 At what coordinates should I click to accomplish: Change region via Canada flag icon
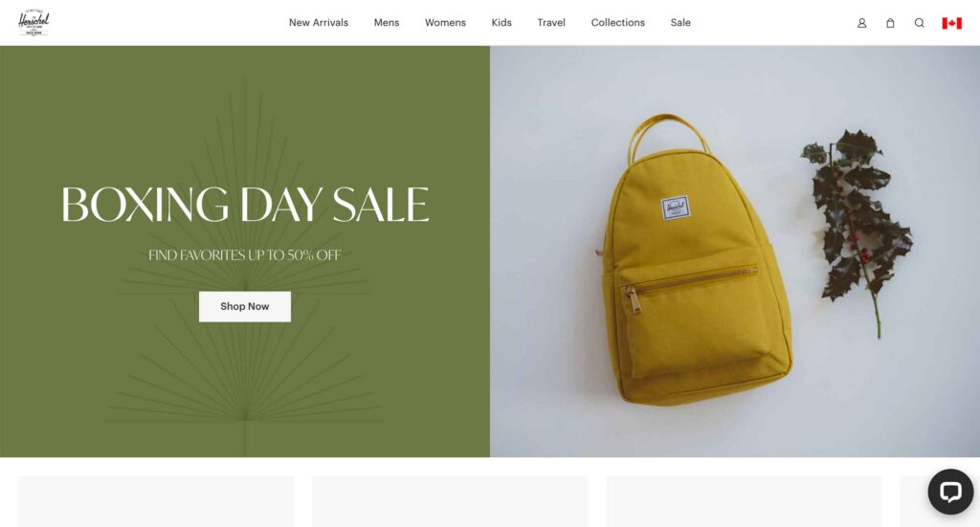coord(951,23)
